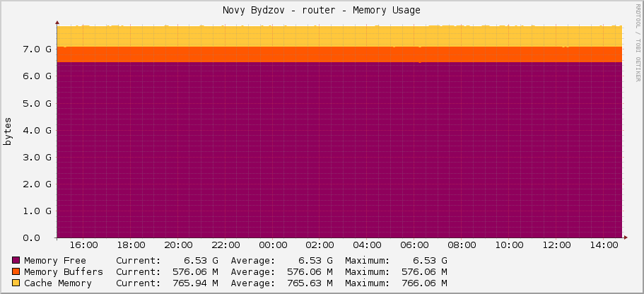The image size is (644, 294).
Task: Click the '6.0 G' y-axis label
Action: 37,76
